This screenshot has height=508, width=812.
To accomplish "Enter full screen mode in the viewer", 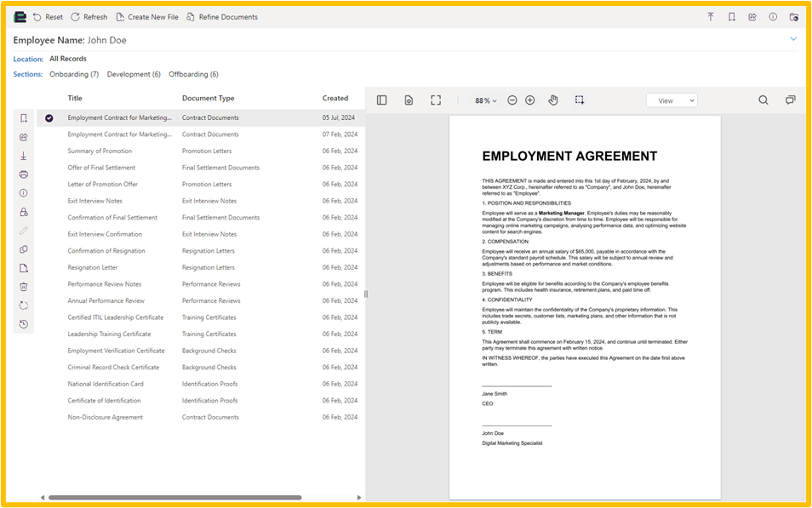I will (436, 100).
